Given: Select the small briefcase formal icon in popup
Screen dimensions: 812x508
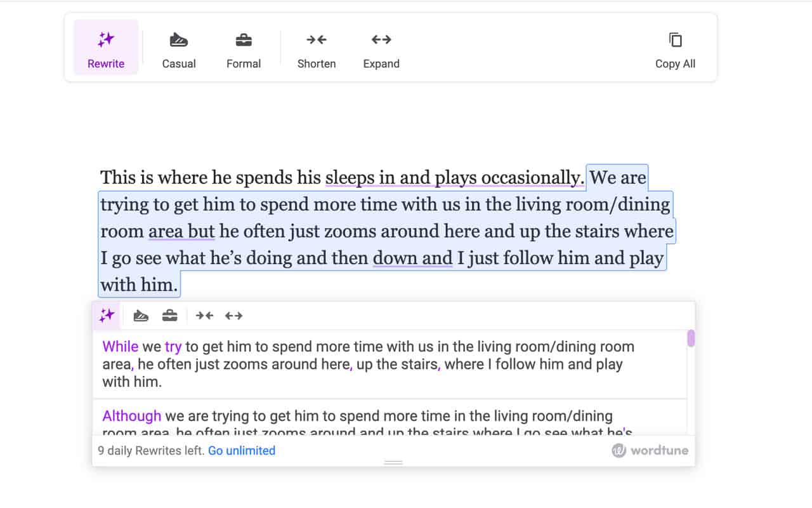Looking at the screenshot, I should click(x=169, y=316).
